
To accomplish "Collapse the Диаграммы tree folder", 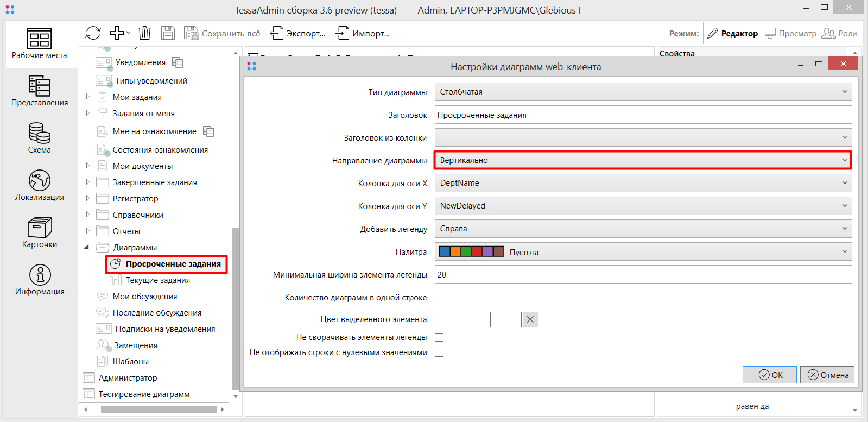I will pos(87,248).
